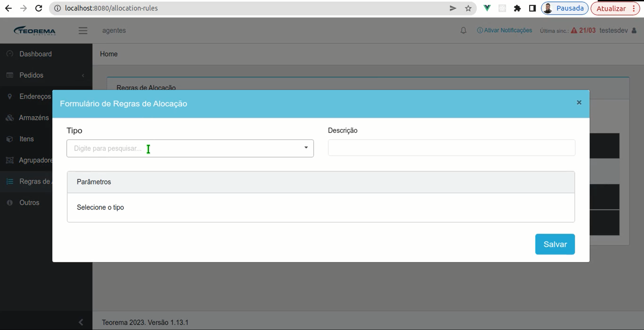Expand the Pedidos sidebar menu

(46, 75)
